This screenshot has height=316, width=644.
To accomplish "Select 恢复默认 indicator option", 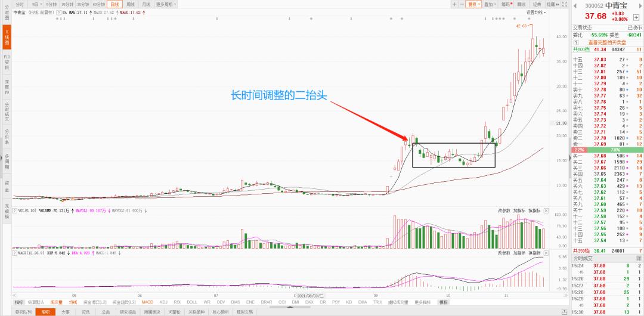I will (x=36, y=302).
